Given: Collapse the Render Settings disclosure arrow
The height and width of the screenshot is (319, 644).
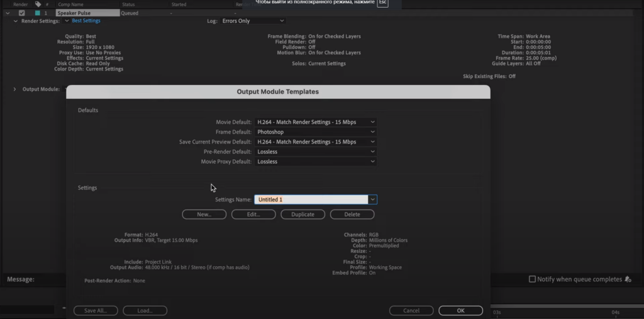Looking at the screenshot, I should [x=16, y=21].
